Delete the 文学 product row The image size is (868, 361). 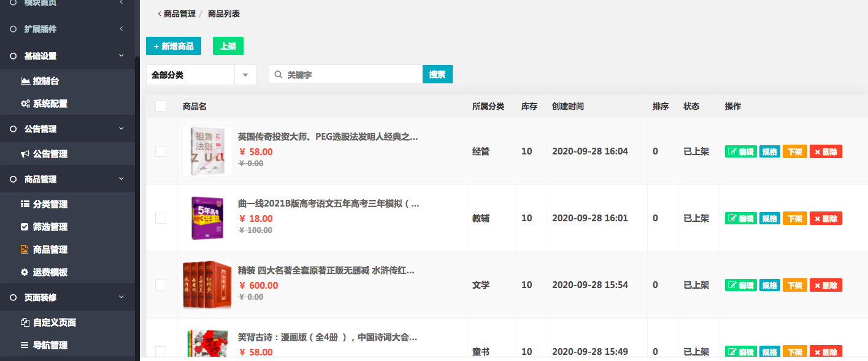tap(826, 285)
